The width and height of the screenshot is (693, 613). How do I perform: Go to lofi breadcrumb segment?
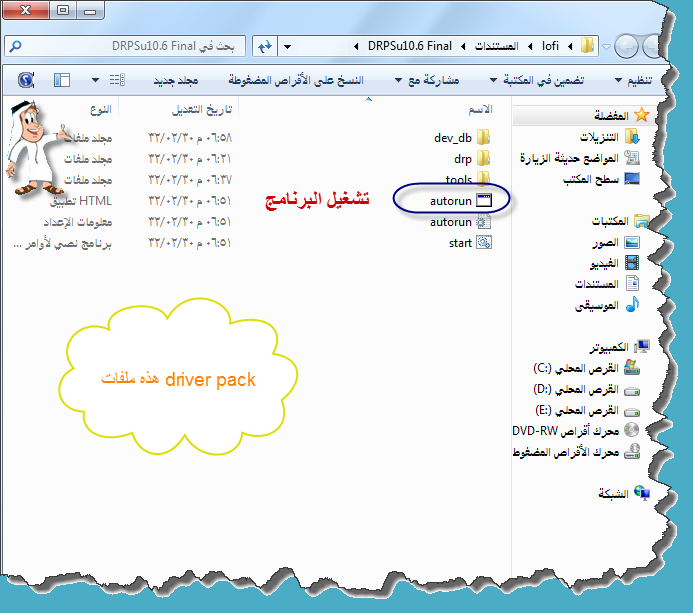[x=550, y=46]
